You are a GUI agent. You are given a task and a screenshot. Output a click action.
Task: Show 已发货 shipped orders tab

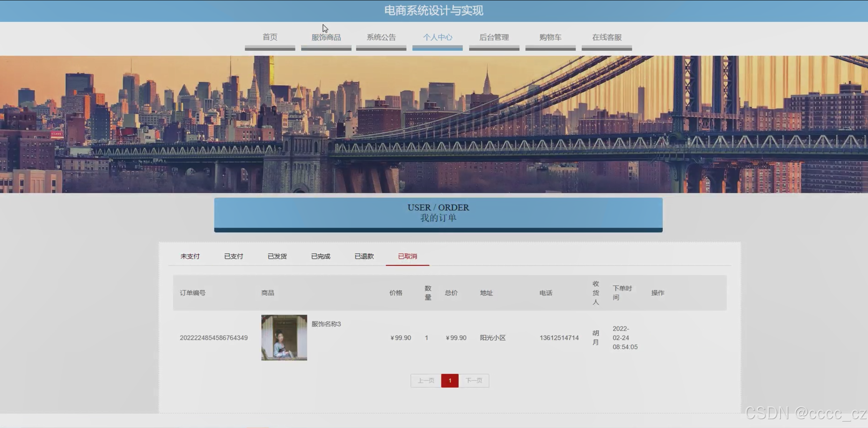pyautogui.click(x=277, y=256)
